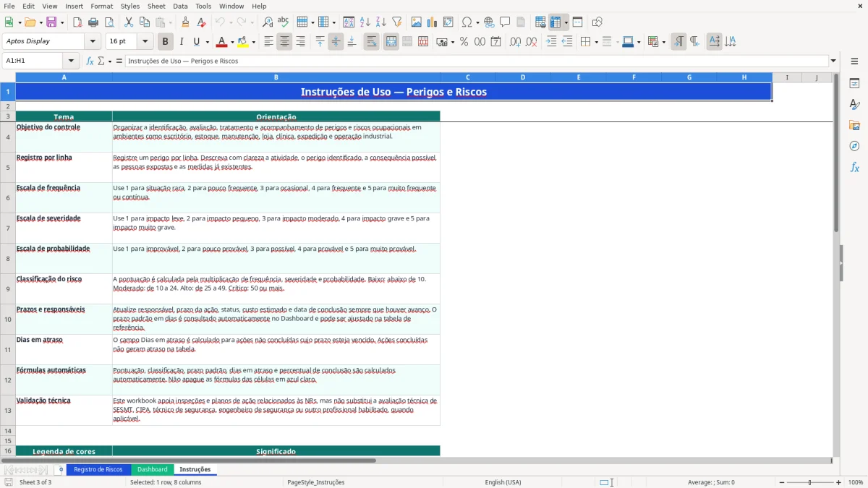Open Font Size dropdown arrow
The image size is (868, 488).
point(145,42)
